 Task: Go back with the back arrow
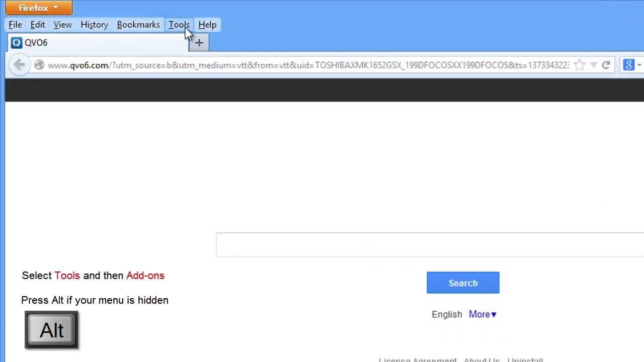pos(19,65)
